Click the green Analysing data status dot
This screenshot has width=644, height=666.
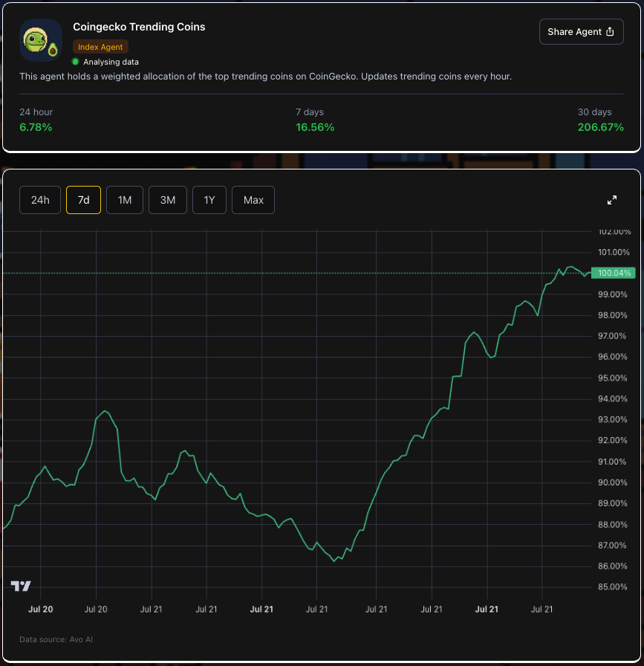[x=75, y=62]
